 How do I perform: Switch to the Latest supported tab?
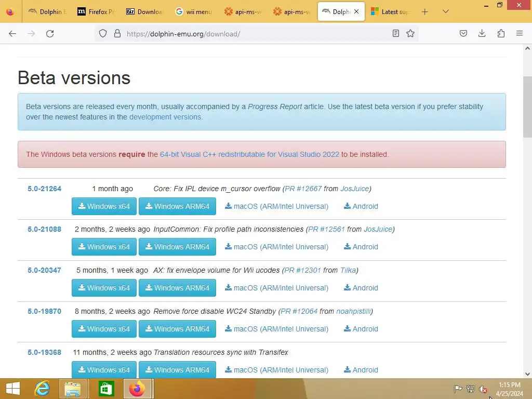[390, 11]
